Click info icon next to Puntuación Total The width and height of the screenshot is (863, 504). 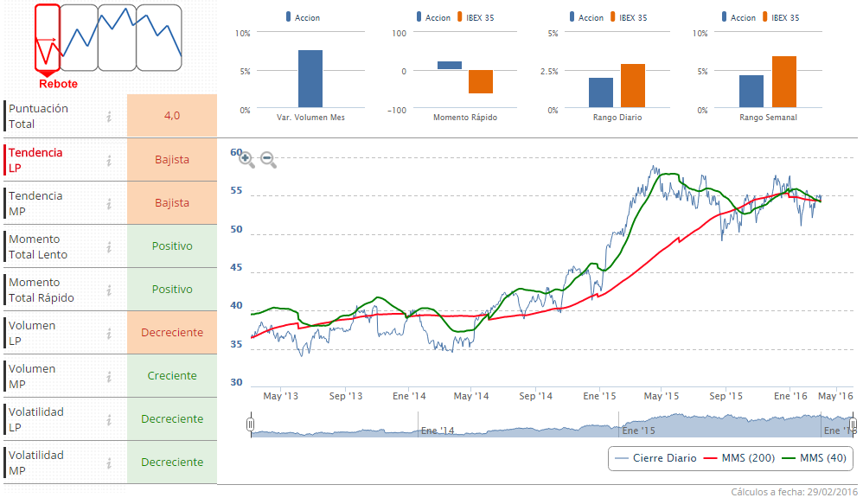click(109, 117)
